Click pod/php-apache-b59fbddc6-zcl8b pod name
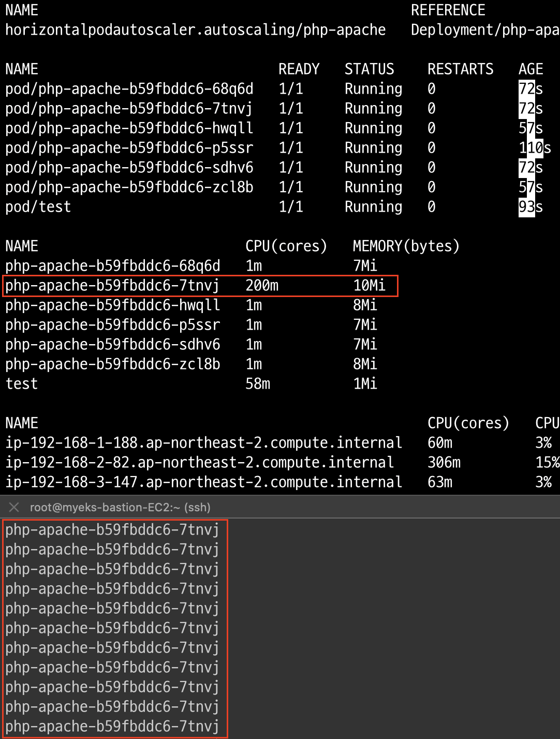Viewport: 560px width, 739px height. [129, 187]
